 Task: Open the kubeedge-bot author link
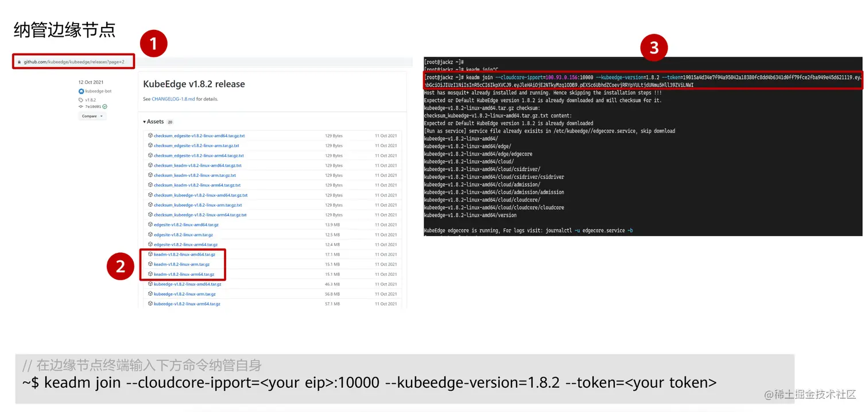pos(98,91)
